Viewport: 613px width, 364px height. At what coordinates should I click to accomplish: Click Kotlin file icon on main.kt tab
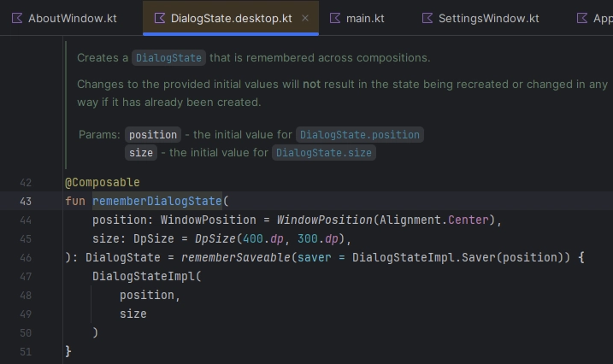point(335,18)
